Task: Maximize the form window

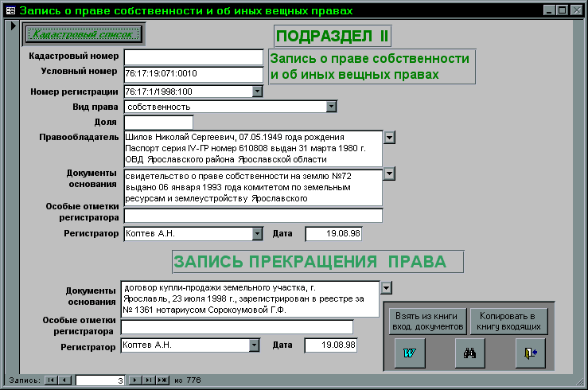Action: [562, 10]
